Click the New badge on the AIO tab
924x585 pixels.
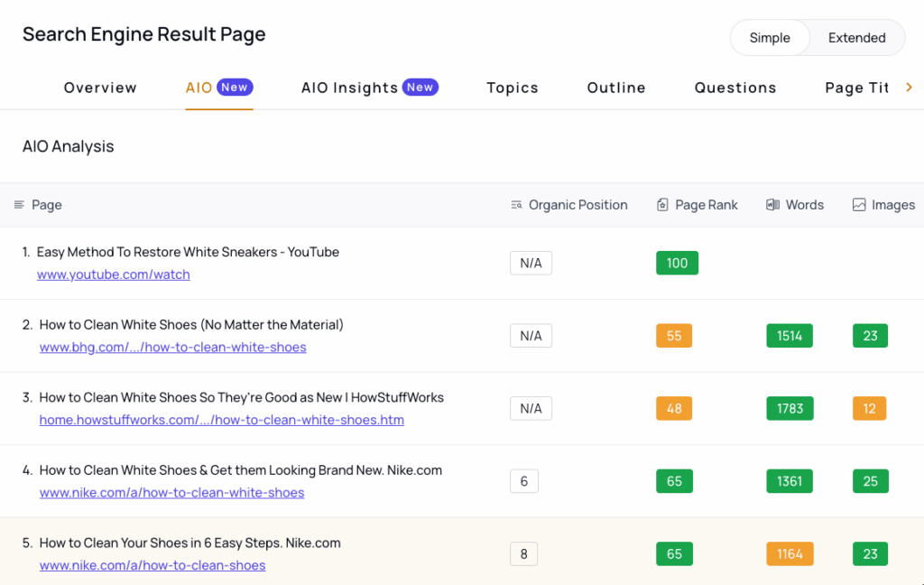coord(235,88)
